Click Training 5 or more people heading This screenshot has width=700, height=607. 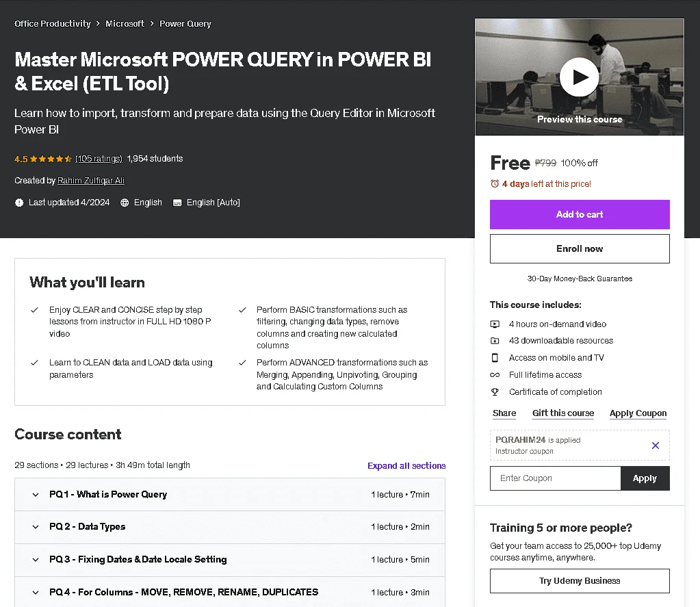point(560,528)
